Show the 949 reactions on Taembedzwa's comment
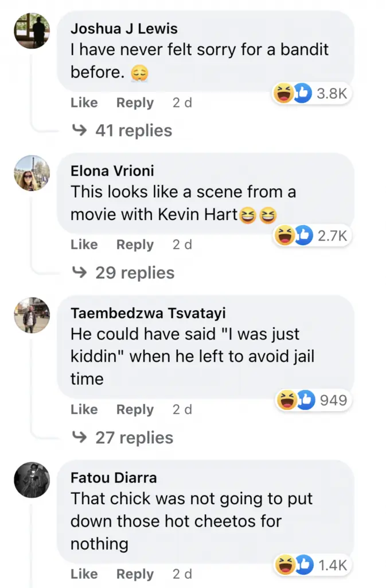This screenshot has height=588, width=386. pyautogui.click(x=313, y=400)
